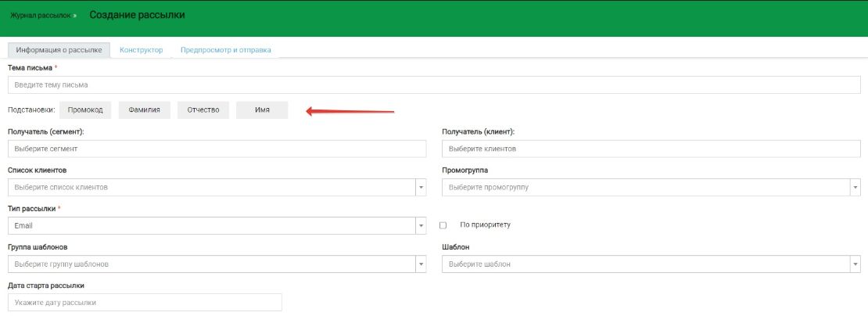Insert the Промокод substitution
The image size is (868, 316).
pyautogui.click(x=85, y=110)
